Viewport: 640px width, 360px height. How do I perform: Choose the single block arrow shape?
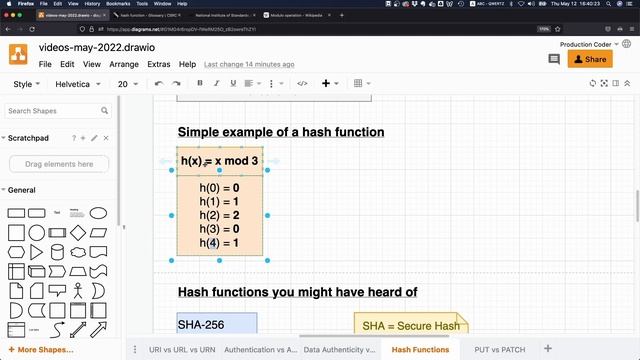[x=98, y=330]
